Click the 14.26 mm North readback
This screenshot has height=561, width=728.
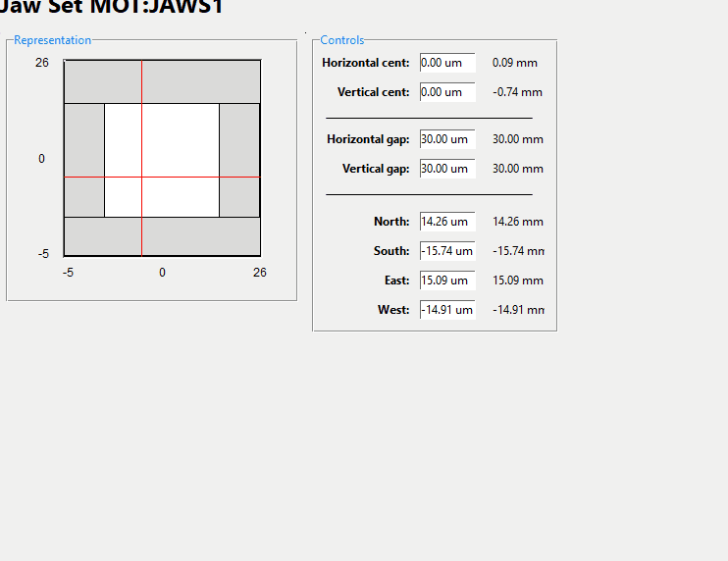click(518, 222)
